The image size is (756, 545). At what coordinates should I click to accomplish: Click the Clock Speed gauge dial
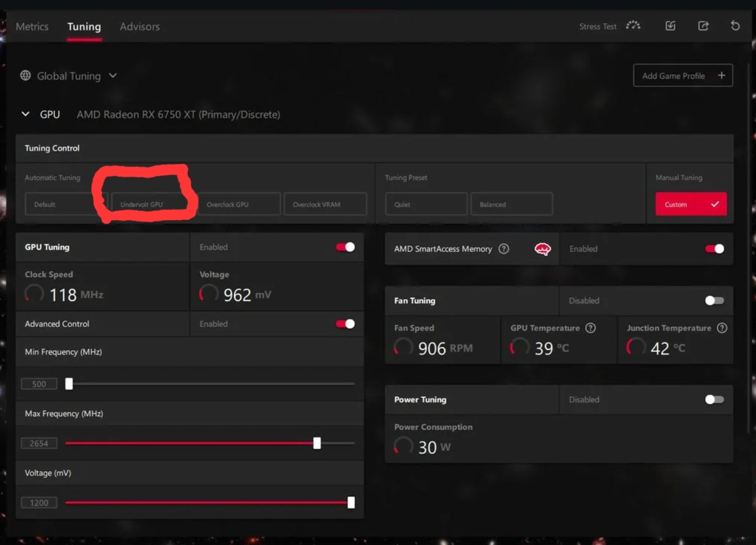tap(34, 293)
